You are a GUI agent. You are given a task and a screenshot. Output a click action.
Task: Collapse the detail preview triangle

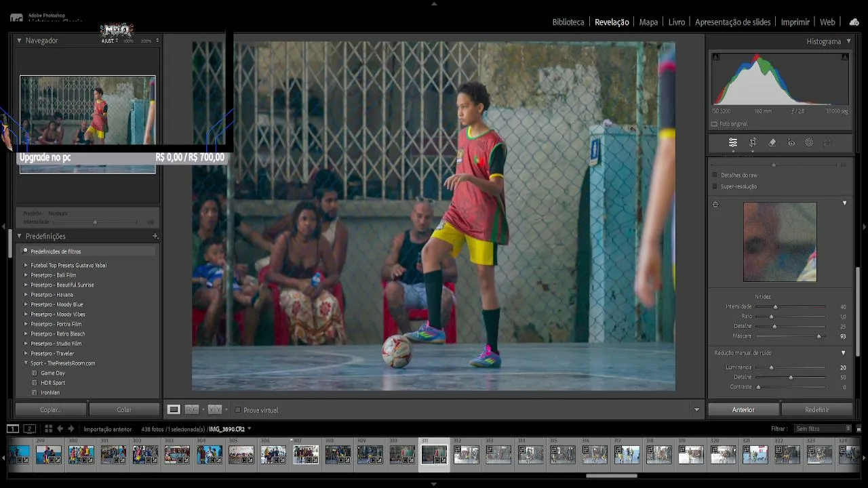(844, 203)
